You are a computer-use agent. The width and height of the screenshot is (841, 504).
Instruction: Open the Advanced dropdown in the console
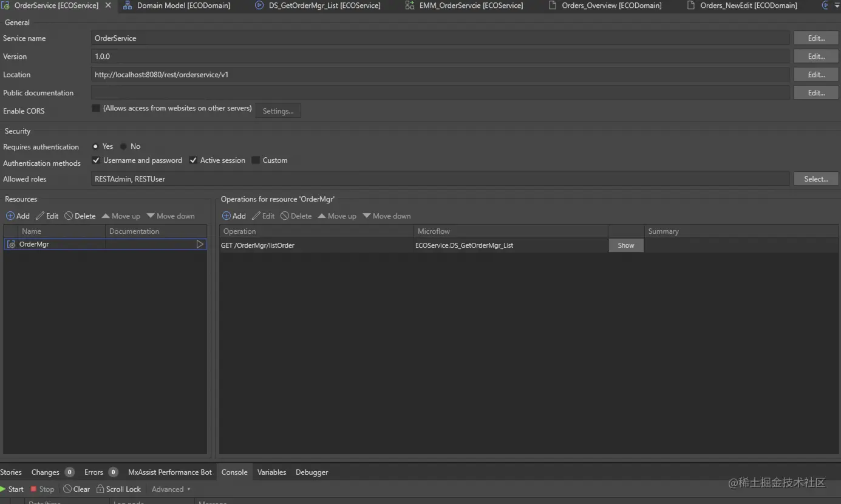(171, 489)
